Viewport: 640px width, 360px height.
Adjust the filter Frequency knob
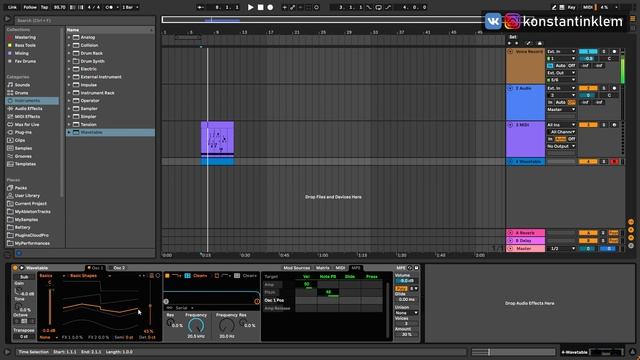click(196, 325)
